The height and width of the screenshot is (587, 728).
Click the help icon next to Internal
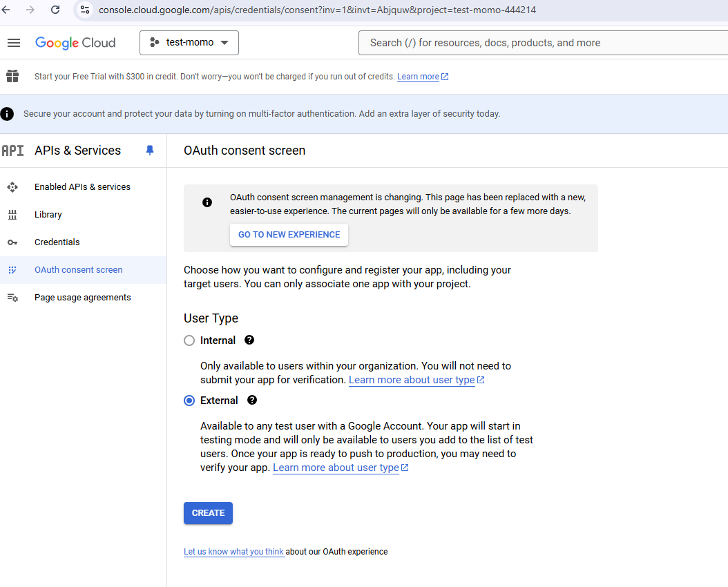[x=249, y=340]
